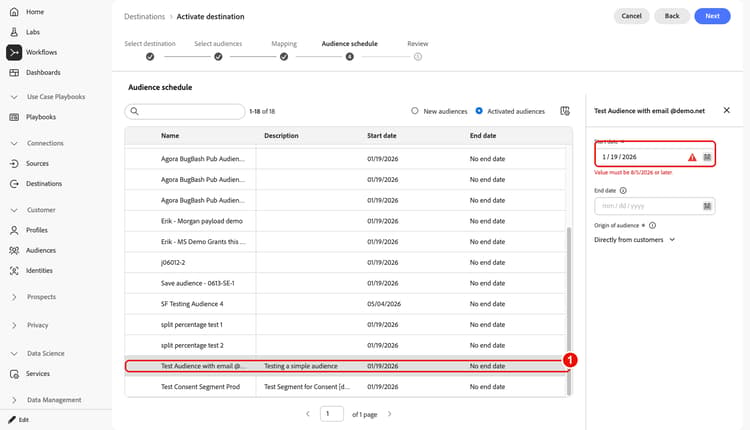The image size is (750, 430).
Task: Click the 05/04/2026 start date cell
Action: tap(384, 304)
